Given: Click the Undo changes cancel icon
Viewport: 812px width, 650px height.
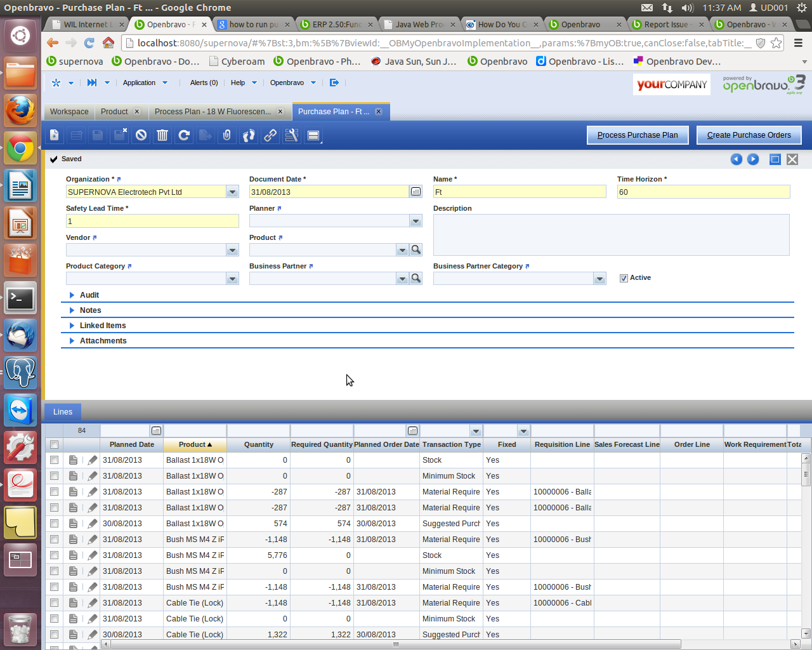Looking at the screenshot, I should click(x=141, y=135).
